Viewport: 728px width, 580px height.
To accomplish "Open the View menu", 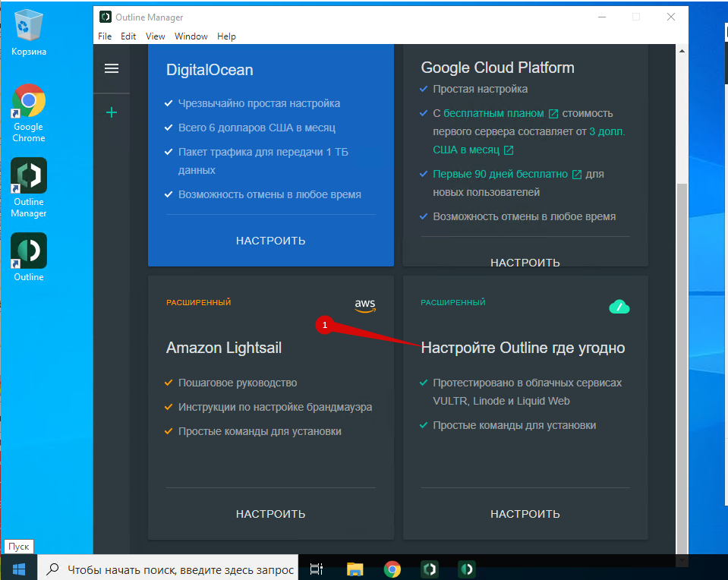I will (x=155, y=36).
